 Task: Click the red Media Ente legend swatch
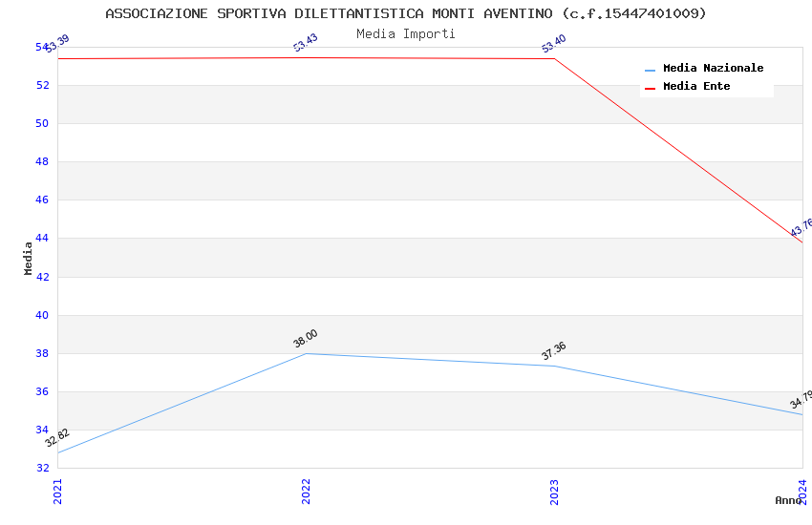click(651, 88)
